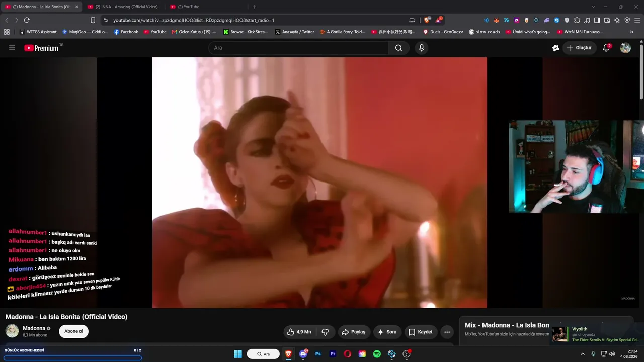Show more bookmarks with the chevron
644x362 pixels.
(x=632, y=32)
